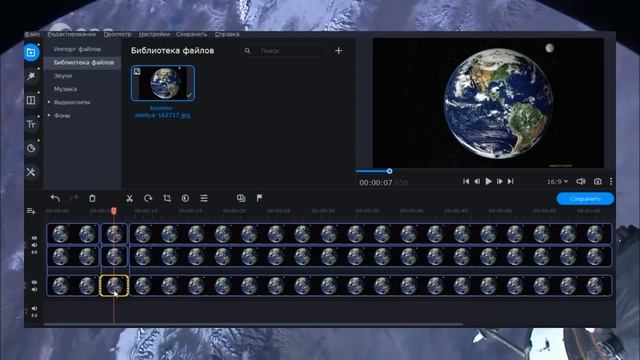Screen dimensions: 640x360
Task: Open clip properties icon
Action: pyautogui.click(x=204, y=198)
